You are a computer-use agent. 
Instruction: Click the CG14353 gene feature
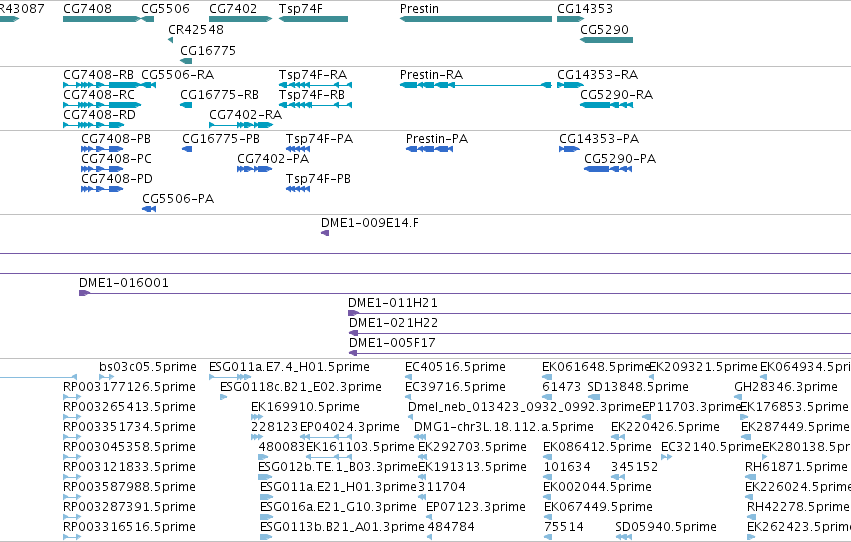tap(570, 19)
